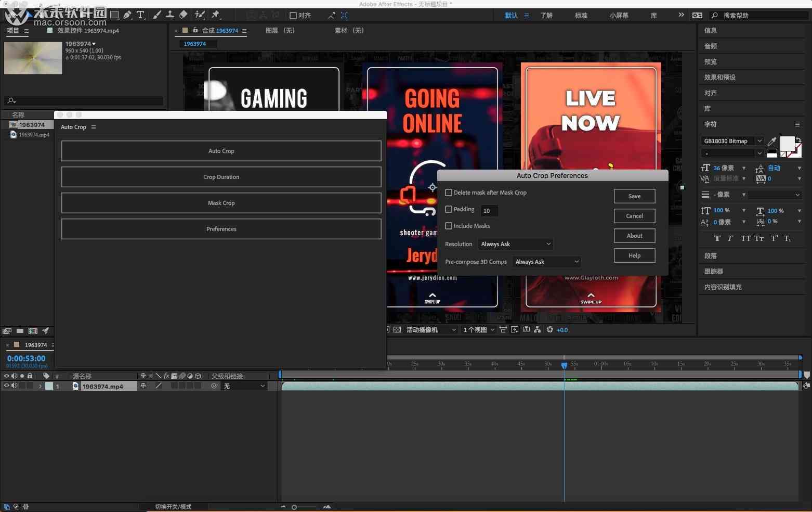Switch to the 标准 workspace
Screen dimensions: 812x512
(x=581, y=16)
